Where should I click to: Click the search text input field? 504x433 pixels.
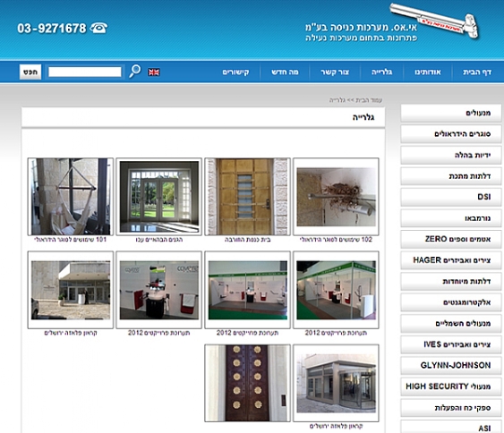tap(84, 72)
